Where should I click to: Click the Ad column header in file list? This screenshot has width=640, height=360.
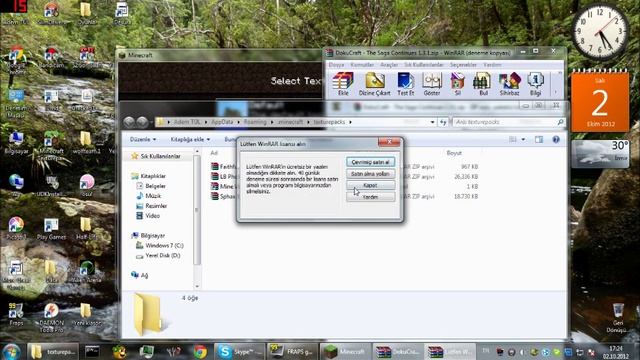214,153
